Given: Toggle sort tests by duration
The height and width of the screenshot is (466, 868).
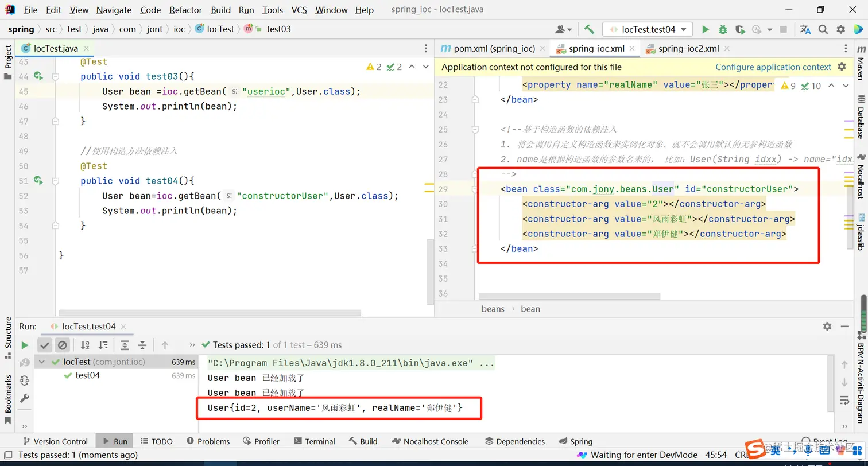Looking at the screenshot, I should point(103,345).
